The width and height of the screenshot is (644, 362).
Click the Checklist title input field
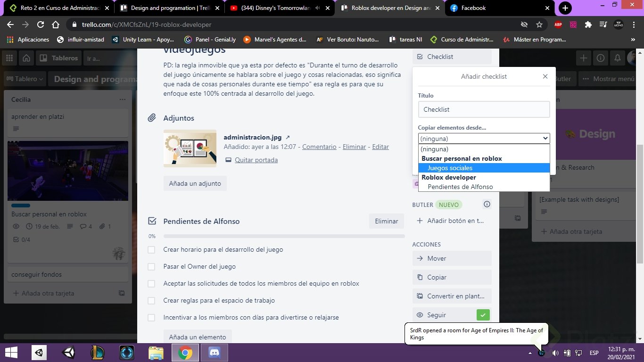484,109
